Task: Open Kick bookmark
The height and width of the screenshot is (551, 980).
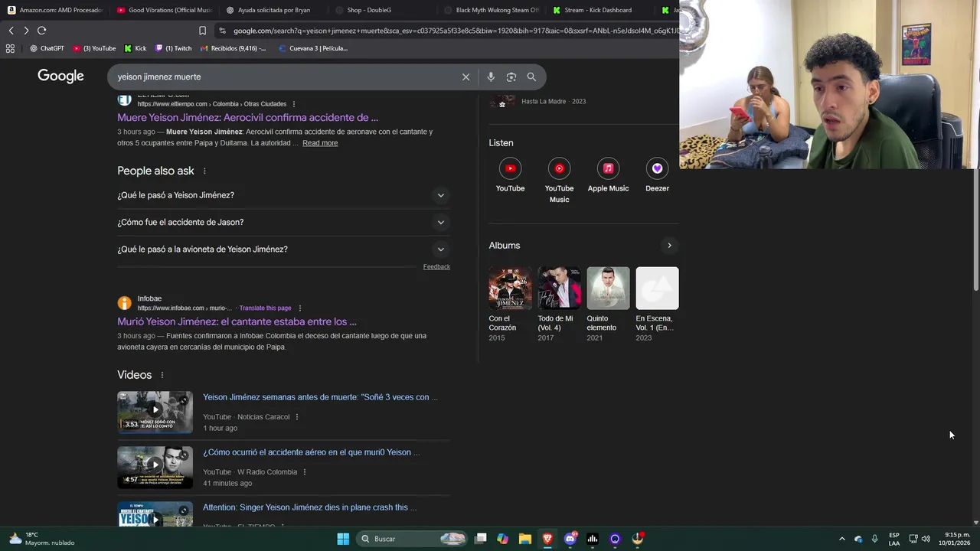Action: click(x=136, y=48)
